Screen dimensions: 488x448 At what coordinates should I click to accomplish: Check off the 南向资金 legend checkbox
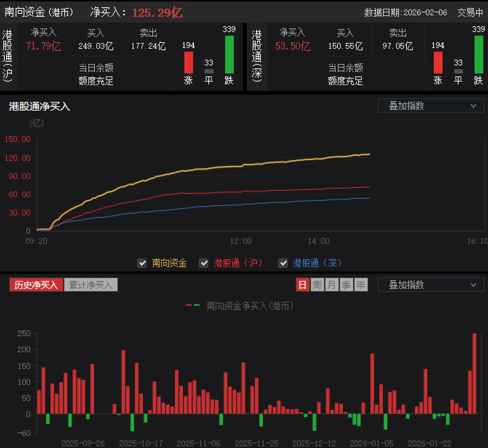[142, 263]
